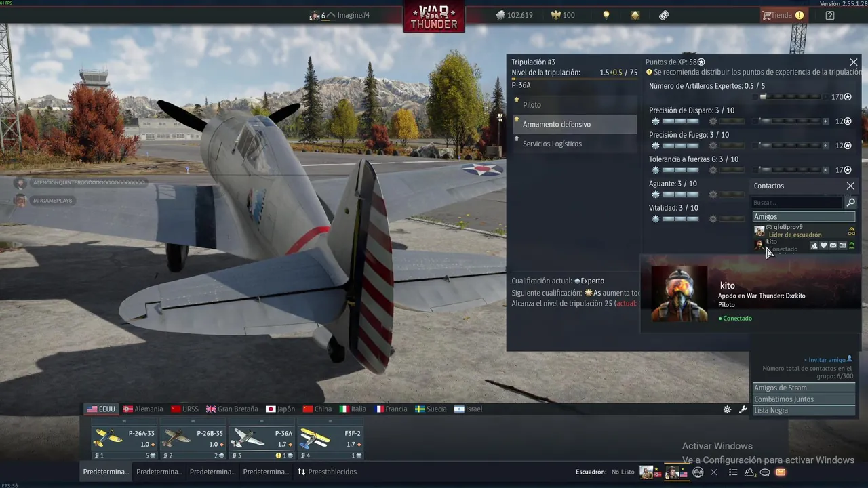This screenshot has width=868, height=488.
Task: Expand the Combatimos Juntos group
Action: coord(804,399)
